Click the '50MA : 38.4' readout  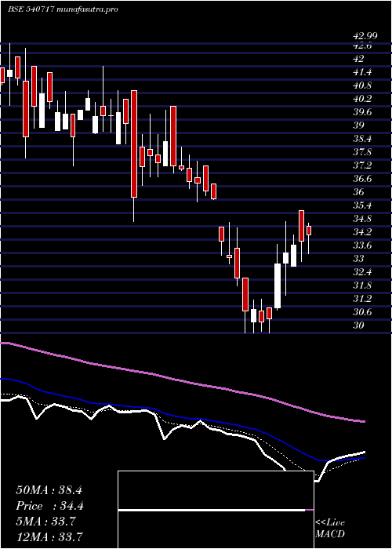click(49, 490)
